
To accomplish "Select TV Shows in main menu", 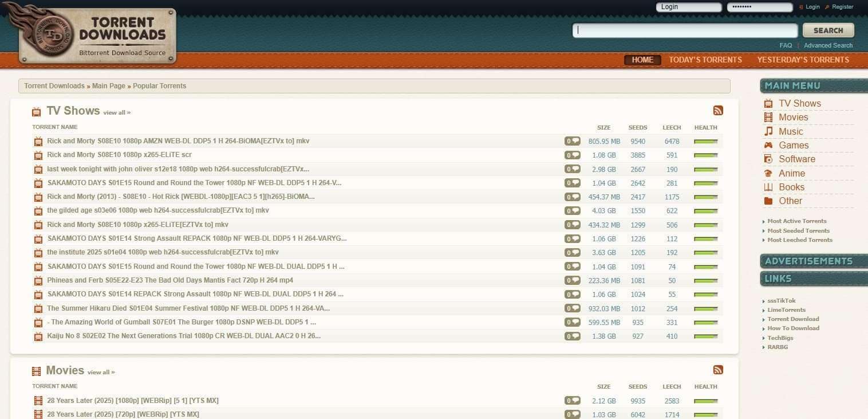I will coord(800,103).
